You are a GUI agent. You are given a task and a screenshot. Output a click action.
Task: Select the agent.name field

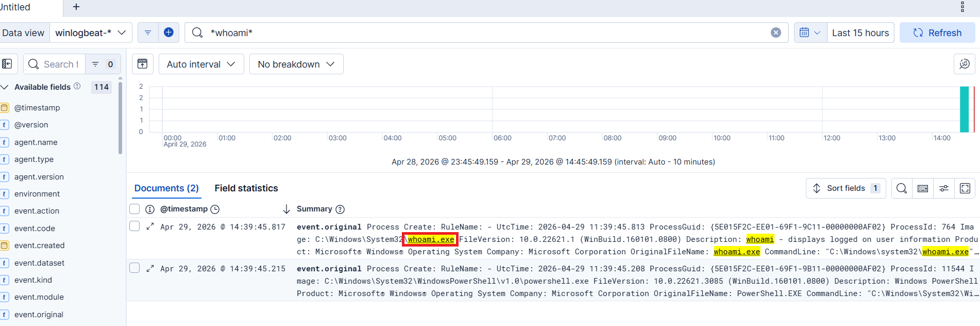click(36, 142)
